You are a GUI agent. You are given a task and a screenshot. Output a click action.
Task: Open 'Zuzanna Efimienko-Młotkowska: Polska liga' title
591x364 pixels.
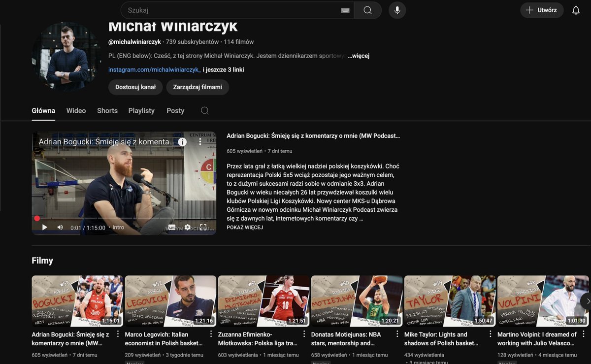point(258,339)
